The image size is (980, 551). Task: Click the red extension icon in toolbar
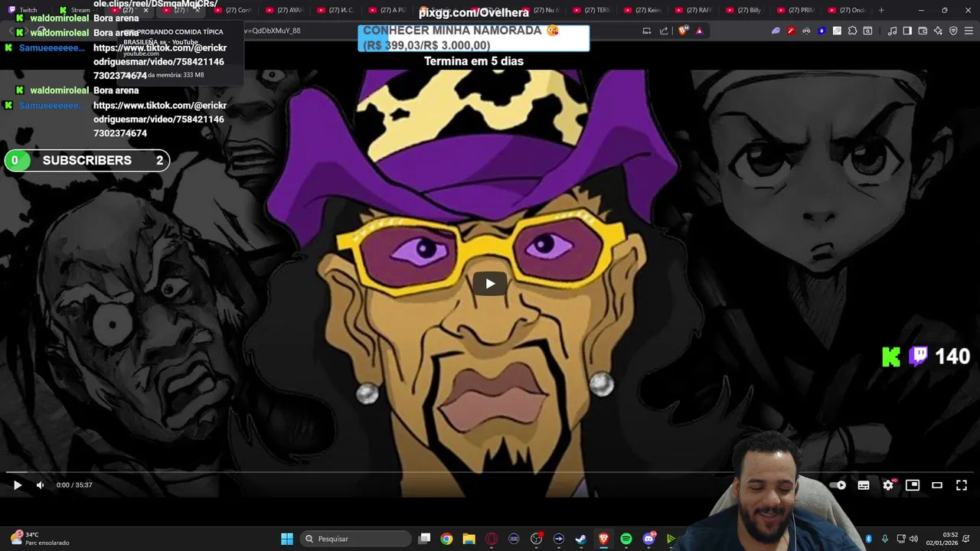click(x=791, y=31)
